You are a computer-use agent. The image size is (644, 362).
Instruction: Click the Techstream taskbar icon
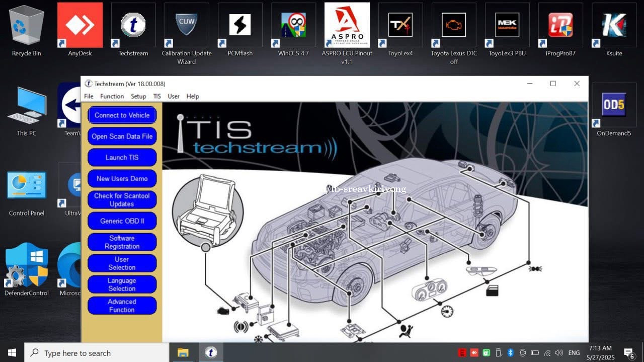[211, 353]
